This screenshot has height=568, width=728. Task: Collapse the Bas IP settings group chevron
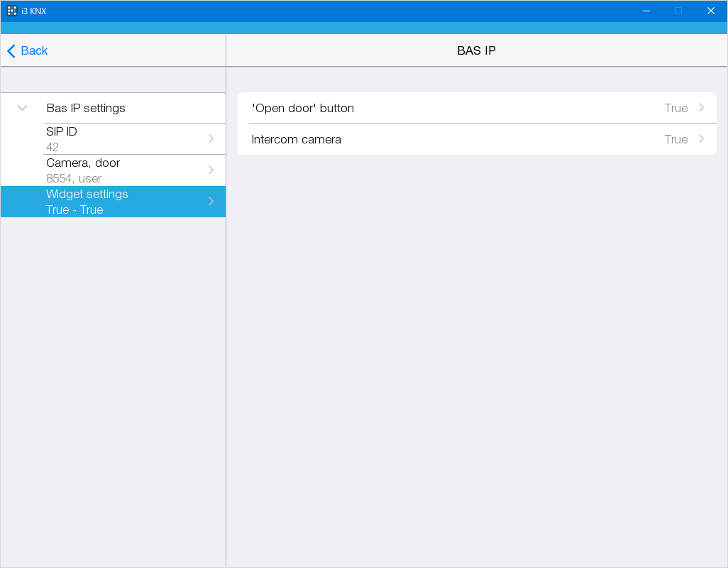pos(23,108)
